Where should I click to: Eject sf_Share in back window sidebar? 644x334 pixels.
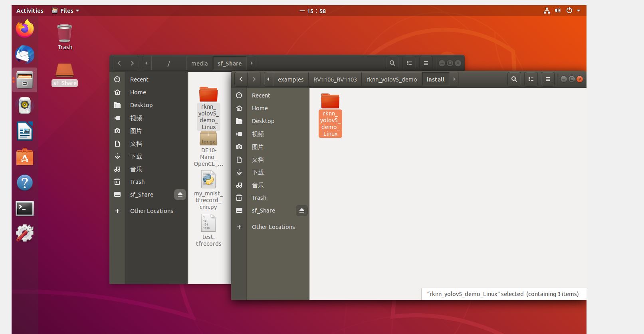click(180, 195)
